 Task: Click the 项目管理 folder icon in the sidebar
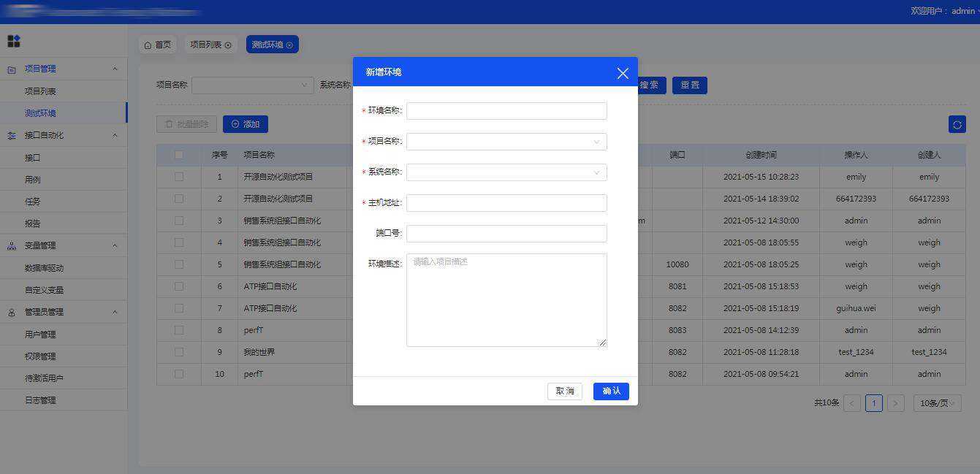point(11,69)
